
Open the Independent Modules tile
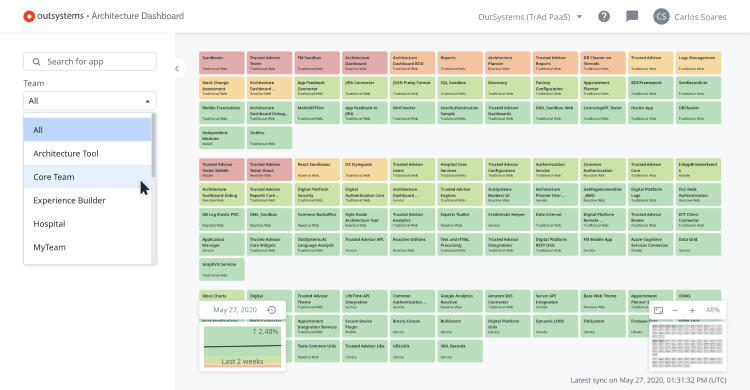coord(222,138)
